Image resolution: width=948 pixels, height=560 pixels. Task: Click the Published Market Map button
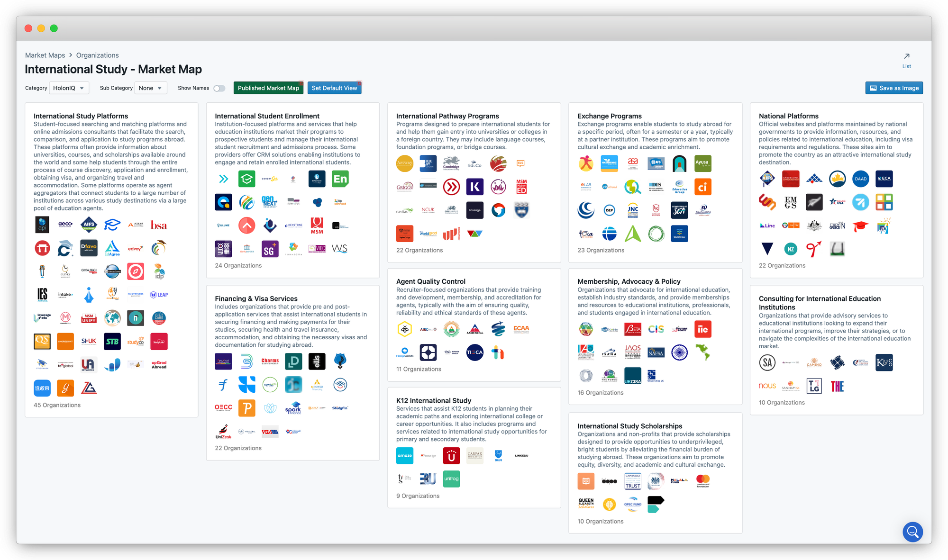pos(268,88)
